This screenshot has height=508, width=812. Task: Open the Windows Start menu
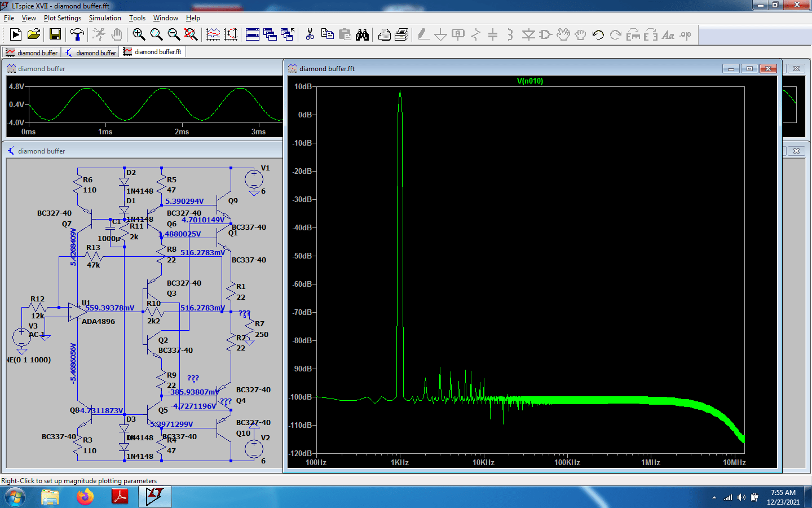pos(15,497)
